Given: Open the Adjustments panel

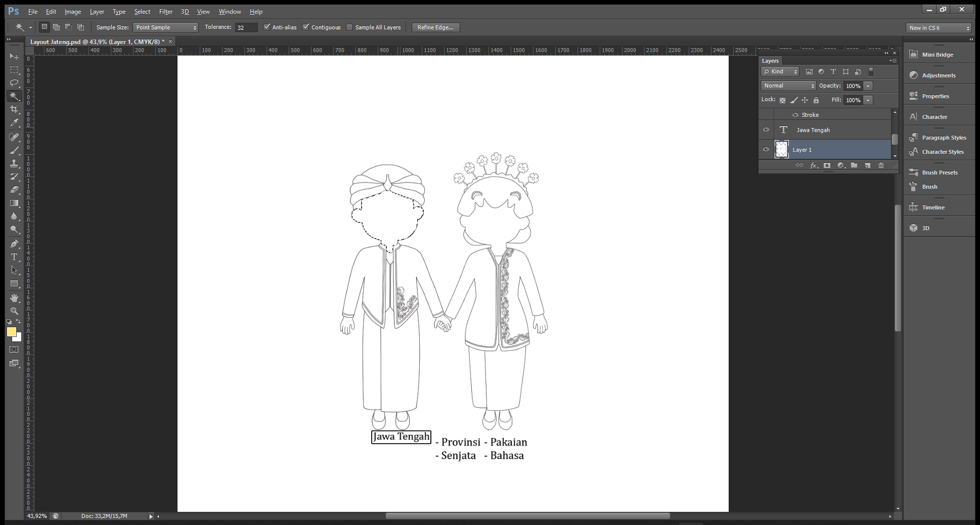Looking at the screenshot, I should 939,75.
